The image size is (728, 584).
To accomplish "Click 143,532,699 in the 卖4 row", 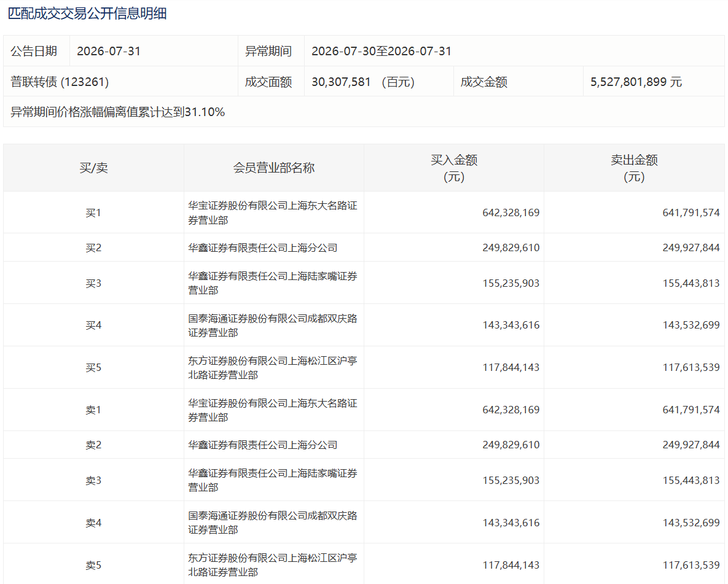I will (x=691, y=523).
